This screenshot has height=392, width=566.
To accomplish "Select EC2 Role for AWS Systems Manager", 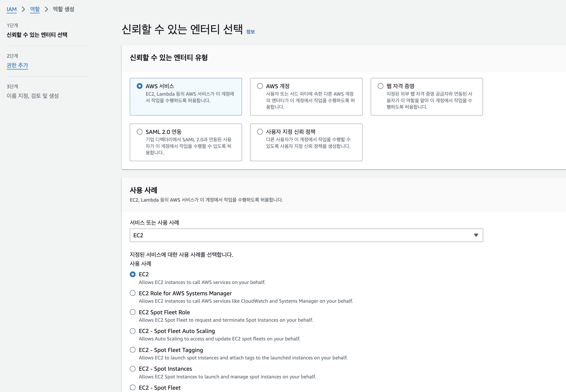I will click(133, 293).
